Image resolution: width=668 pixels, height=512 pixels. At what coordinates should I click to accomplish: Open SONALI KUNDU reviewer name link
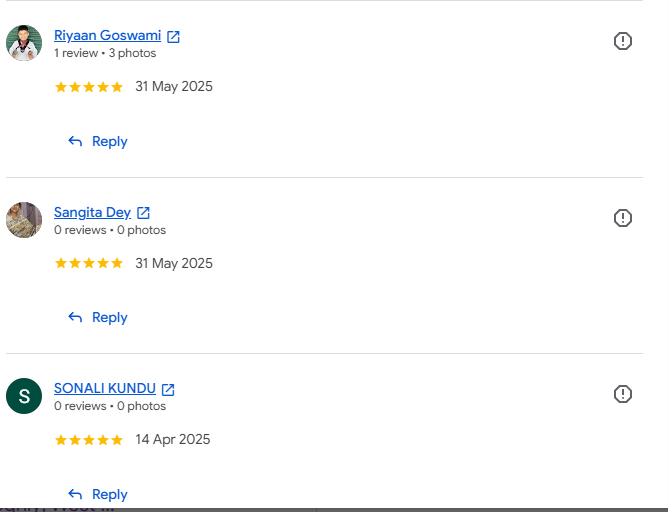pyautogui.click(x=105, y=388)
